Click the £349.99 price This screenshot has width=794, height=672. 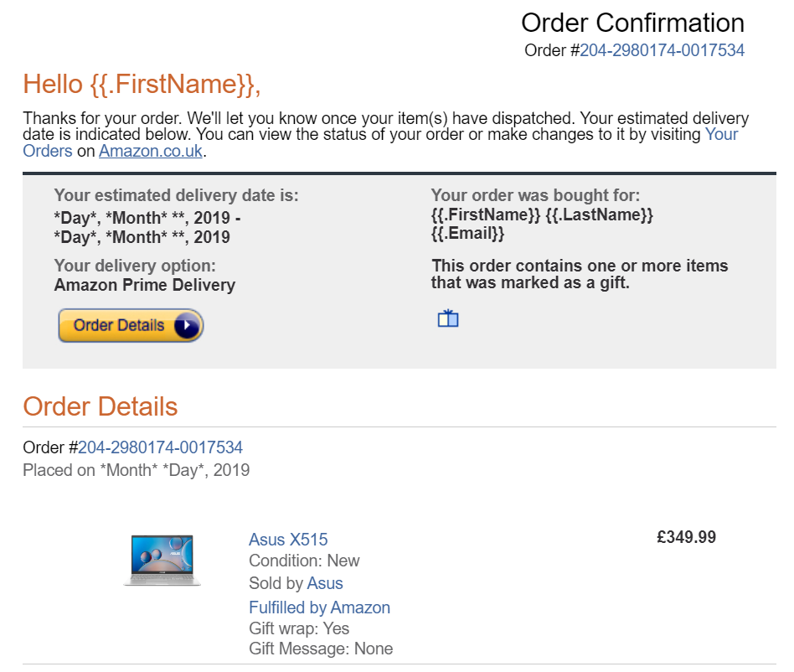pos(686,537)
